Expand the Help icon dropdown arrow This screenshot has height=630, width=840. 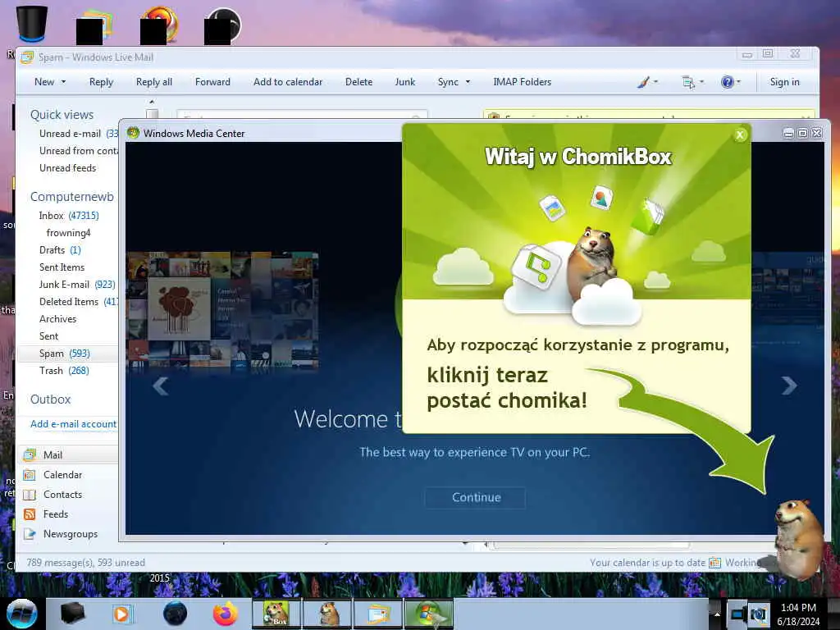(x=739, y=82)
